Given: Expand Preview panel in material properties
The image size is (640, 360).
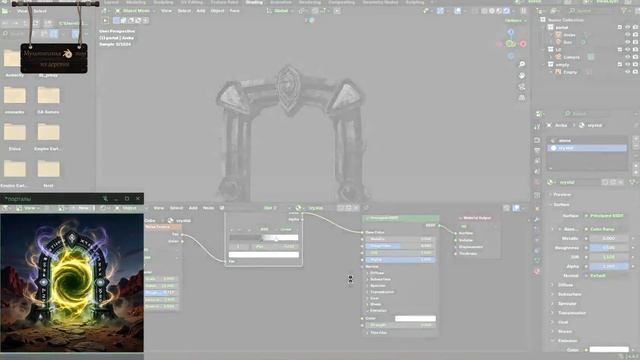Looking at the screenshot, I should click(x=562, y=195).
